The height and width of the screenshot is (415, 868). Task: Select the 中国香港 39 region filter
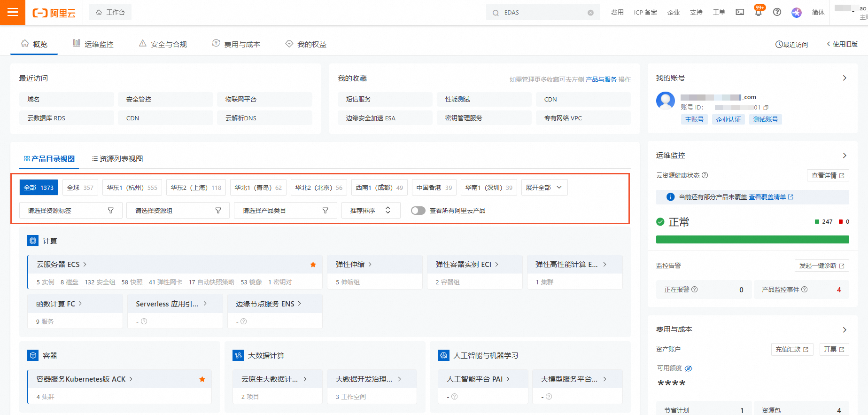click(434, 188)
